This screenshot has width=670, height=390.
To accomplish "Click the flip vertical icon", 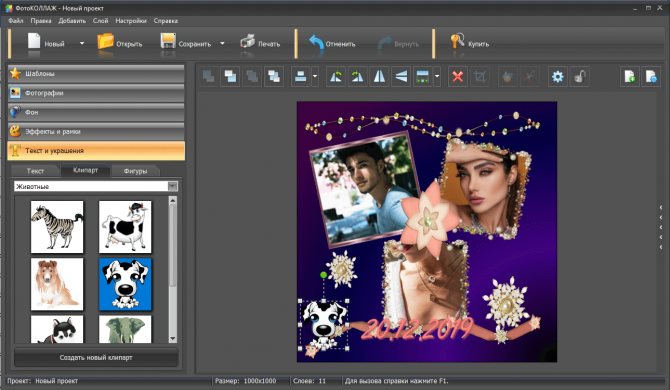I will point(401,76).
